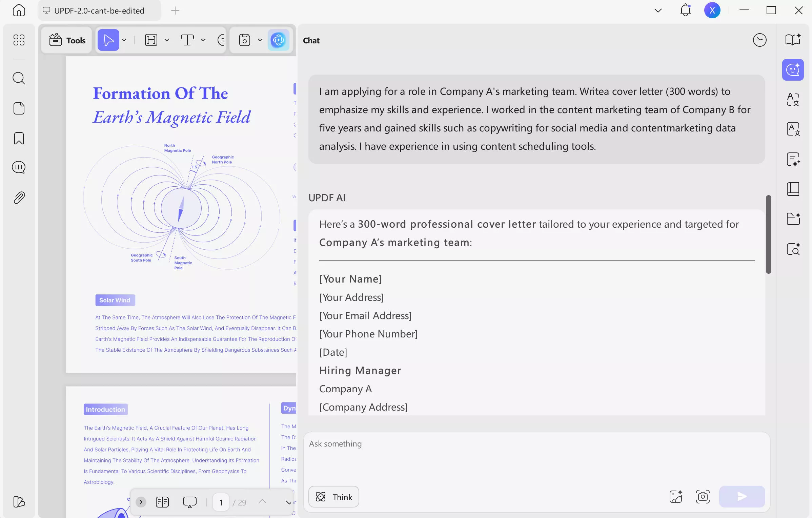Click the upload image icon in chat

(676, 497)
